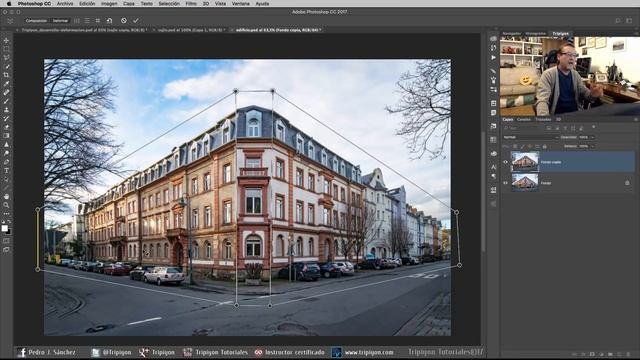Click the reset warp arrow icon

pyautogui.click(x=109, y=20)
